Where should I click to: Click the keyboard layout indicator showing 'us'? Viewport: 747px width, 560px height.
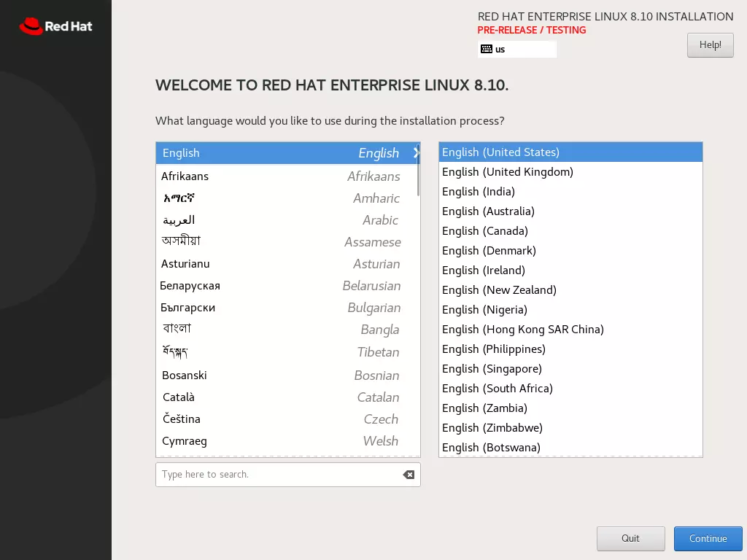516,49
